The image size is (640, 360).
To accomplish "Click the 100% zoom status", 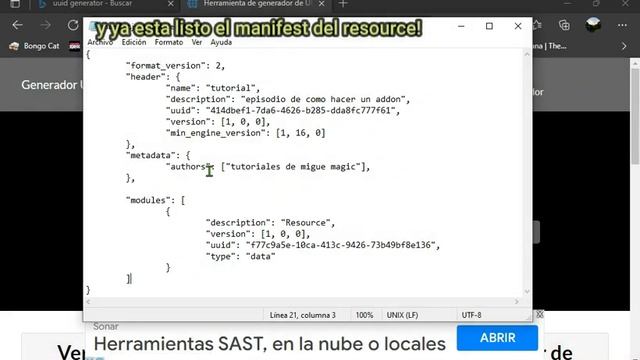I will point(364,315).
